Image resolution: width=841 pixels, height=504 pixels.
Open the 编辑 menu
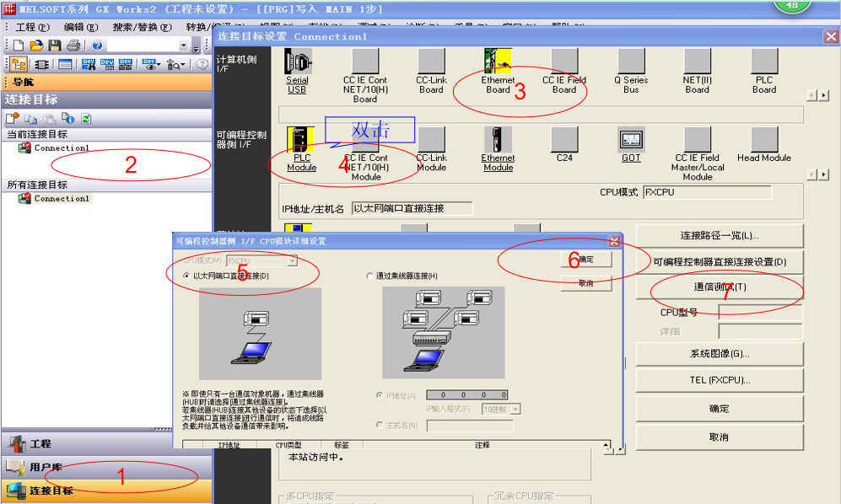click(81, 27)
